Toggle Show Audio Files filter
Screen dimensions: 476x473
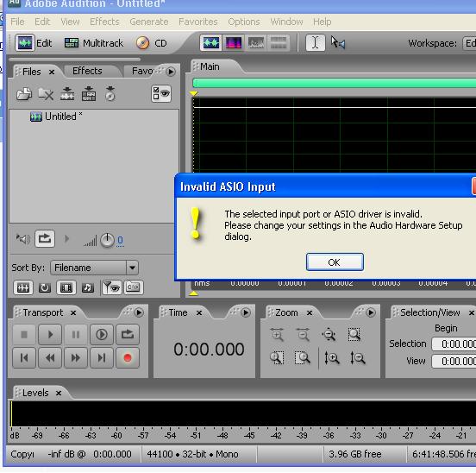[23, 287]
